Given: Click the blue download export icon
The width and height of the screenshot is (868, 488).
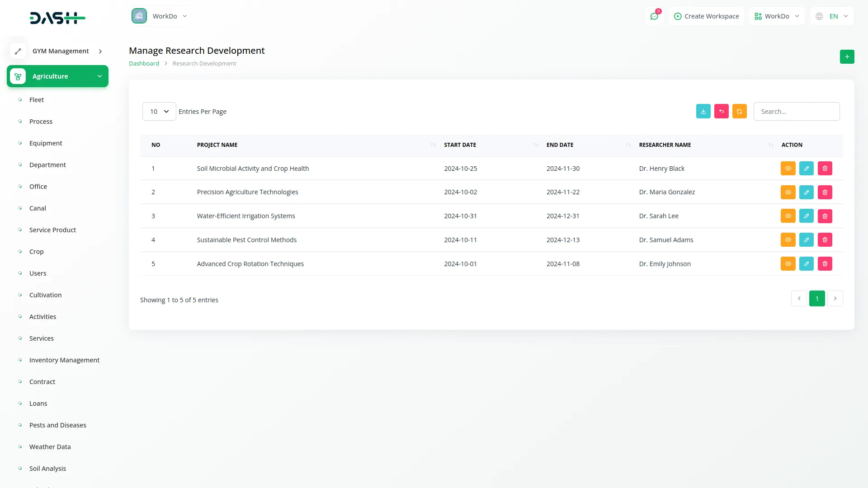Looking at the screenshot, I should [703, 111].
